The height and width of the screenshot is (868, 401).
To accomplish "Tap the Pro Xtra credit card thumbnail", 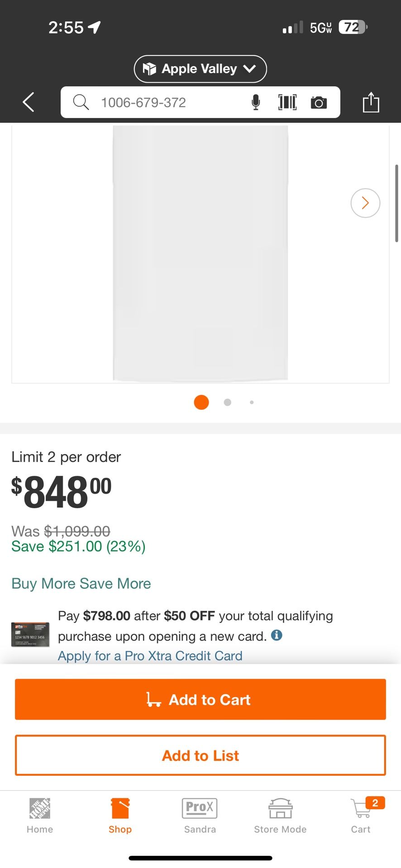I will (30, 634).
